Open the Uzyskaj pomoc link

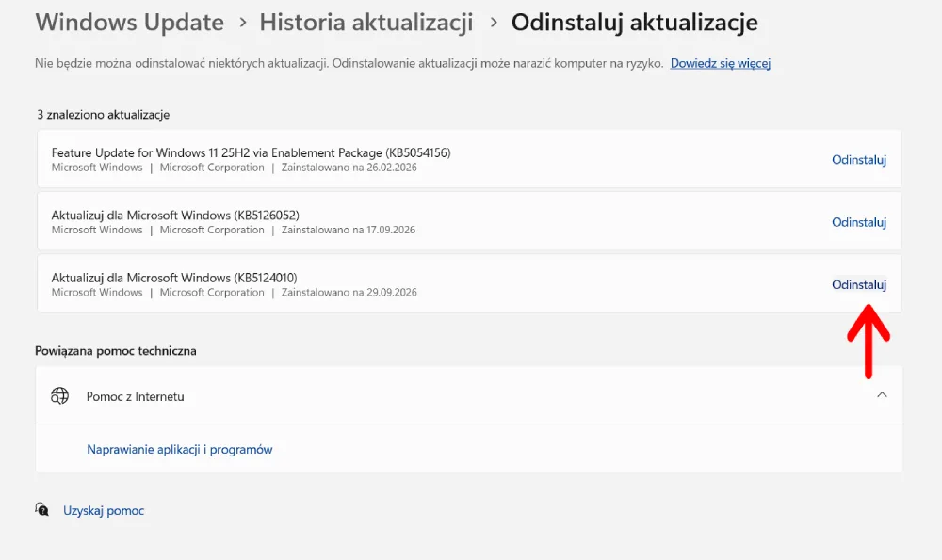pos(104,511)
